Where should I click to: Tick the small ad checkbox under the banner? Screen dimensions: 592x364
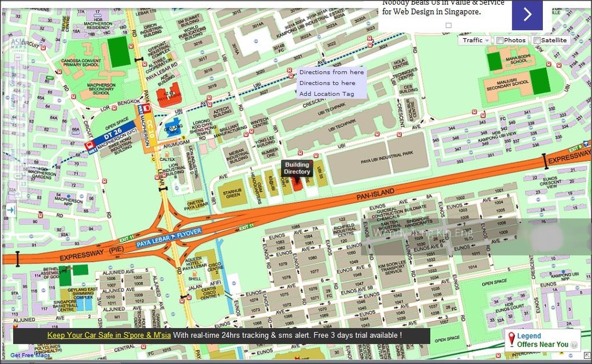[x=449, y=25]
